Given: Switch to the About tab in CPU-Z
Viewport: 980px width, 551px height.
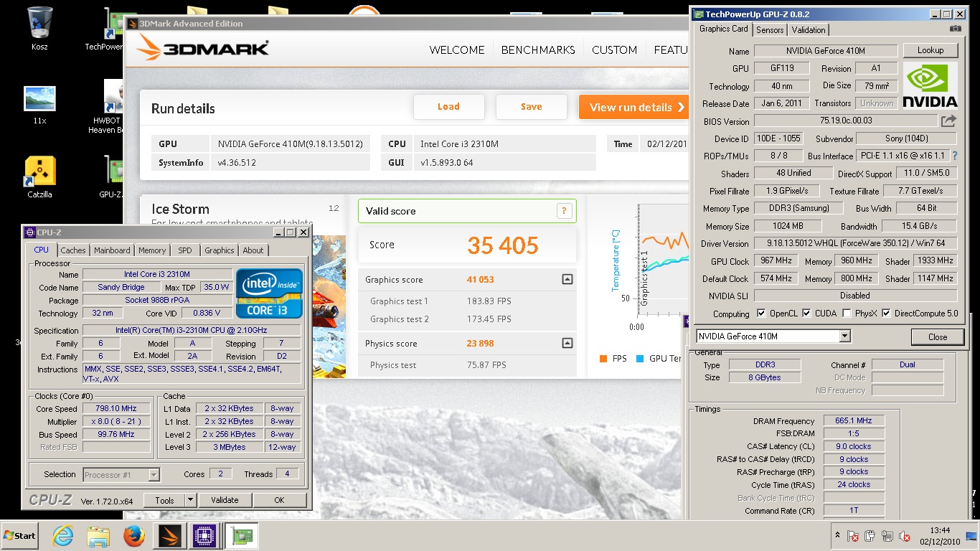Looking at the screenshot, I should point(253,250).
